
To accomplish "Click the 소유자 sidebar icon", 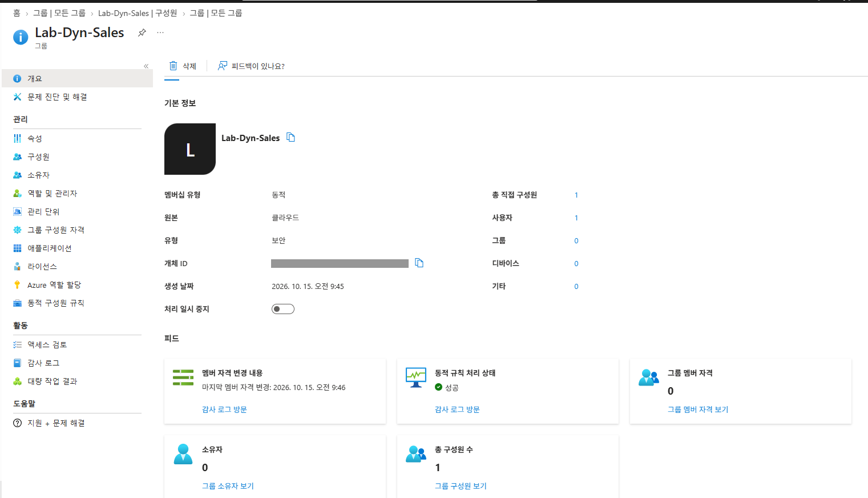I will (x=18, y=175).
